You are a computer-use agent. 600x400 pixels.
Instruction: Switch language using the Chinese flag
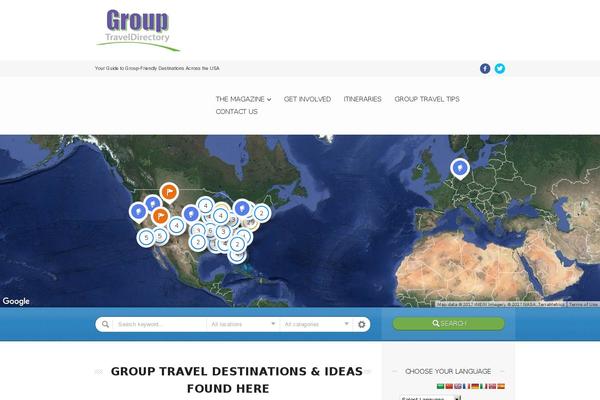(449, 386)
